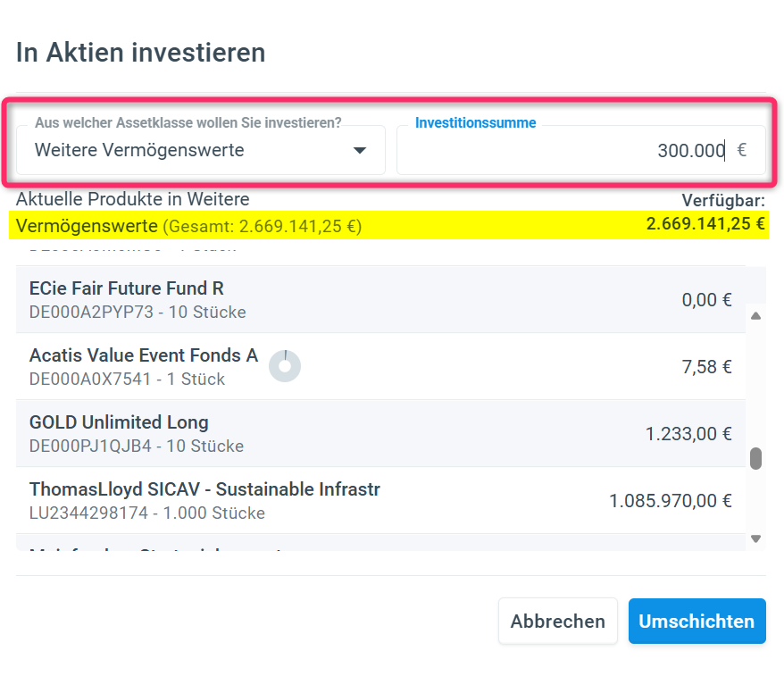Click the donut chart icon beside Acatis
Viewport: 784px width, 676px height.
[x=285, y=366]
